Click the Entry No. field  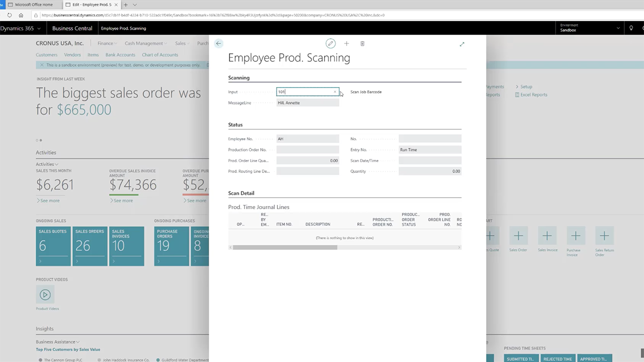pyautogui.click(x=430, y=150)
